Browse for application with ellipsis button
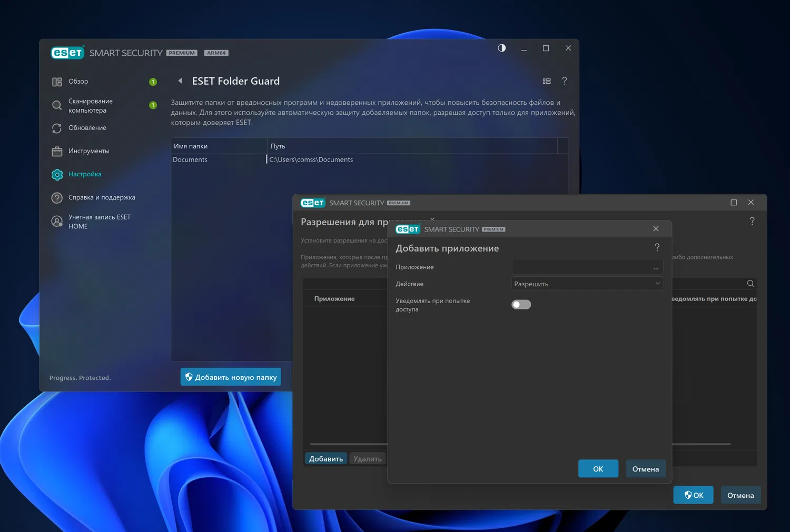The width and height of the screenshot is (790, 532). 656,267
